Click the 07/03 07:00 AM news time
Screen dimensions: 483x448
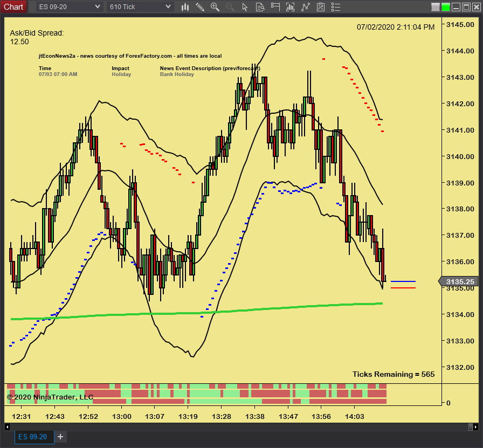pos(58,74)
